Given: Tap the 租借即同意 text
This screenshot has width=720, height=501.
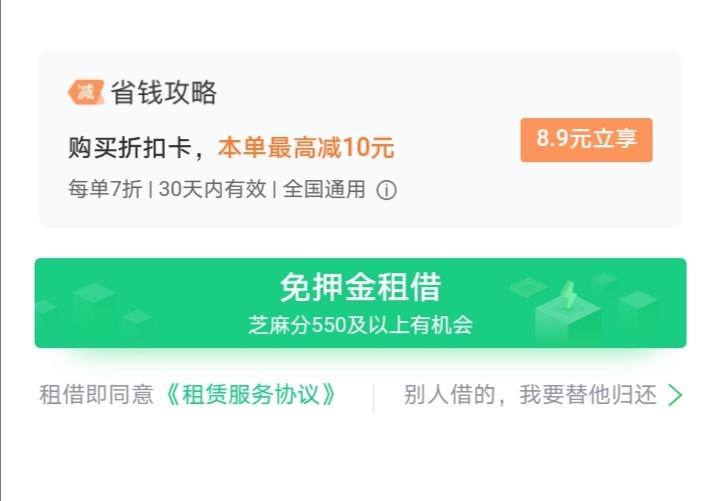Looking at the screenshot, I should [96, 395].
